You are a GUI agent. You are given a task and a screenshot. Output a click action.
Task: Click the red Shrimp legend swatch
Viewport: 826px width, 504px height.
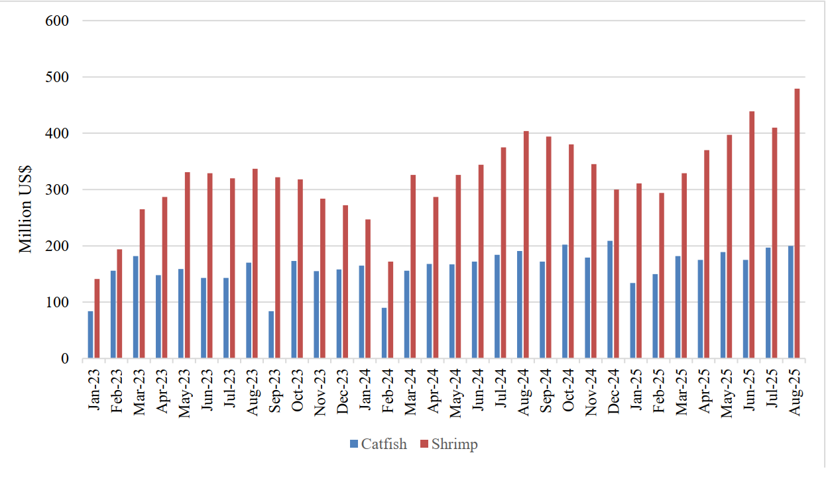pos(424,444)
